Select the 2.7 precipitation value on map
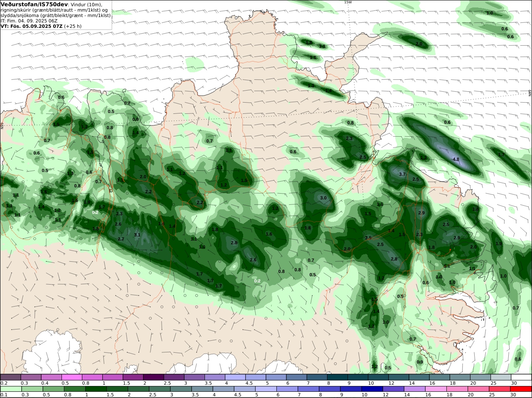 121,239
